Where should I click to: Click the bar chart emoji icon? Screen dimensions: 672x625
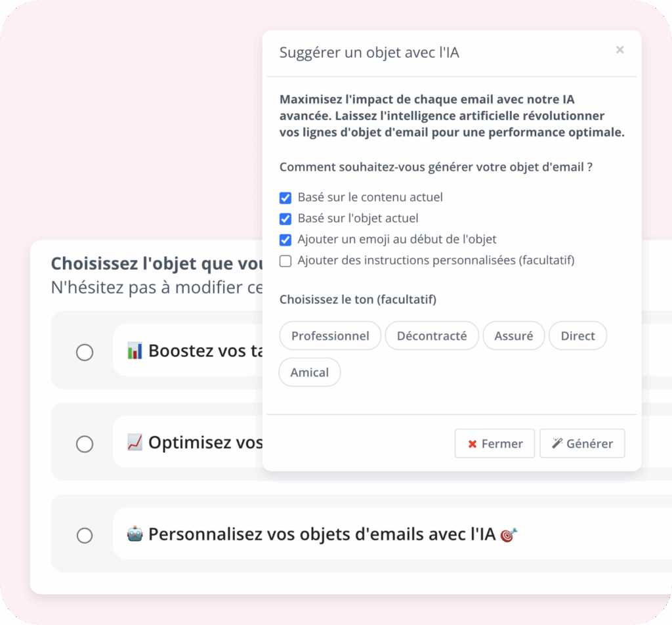coord(135,351)
